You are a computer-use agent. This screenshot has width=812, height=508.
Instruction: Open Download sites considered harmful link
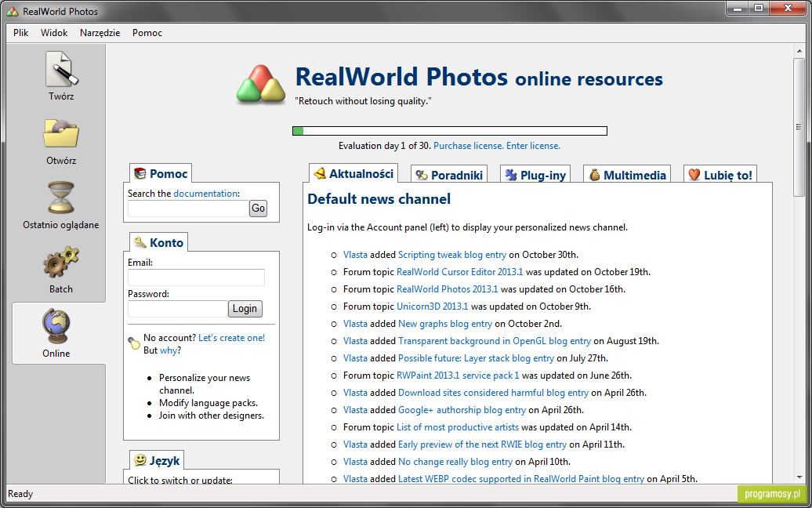coord(494,393)
